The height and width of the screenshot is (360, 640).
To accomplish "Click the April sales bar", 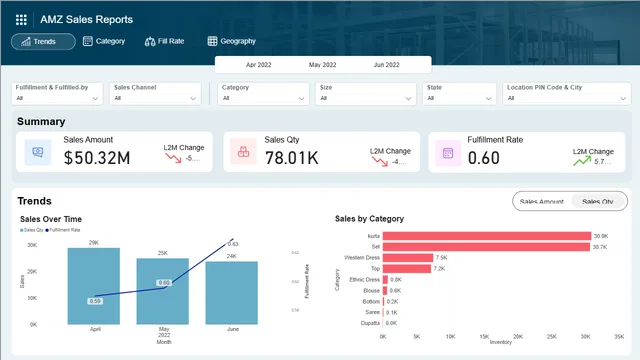I will click(94, 286).
